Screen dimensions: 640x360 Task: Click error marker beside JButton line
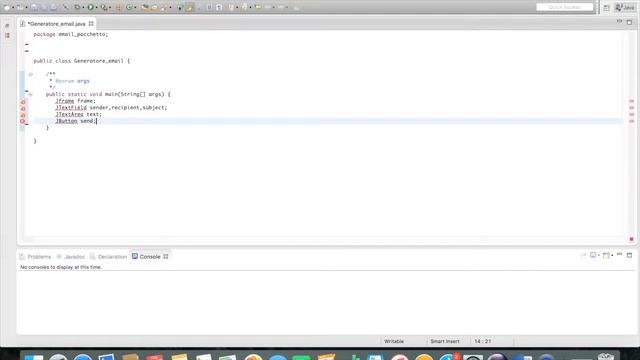coord(23,121)
